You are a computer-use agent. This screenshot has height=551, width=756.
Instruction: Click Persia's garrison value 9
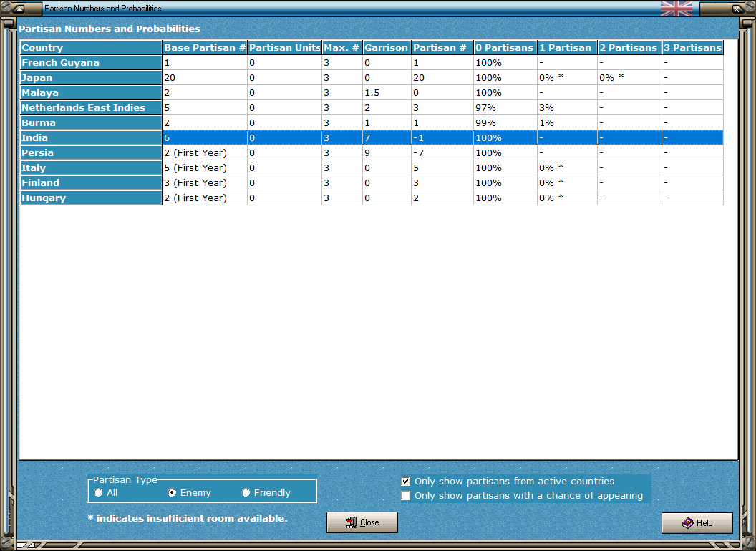[x=387, y=153]
